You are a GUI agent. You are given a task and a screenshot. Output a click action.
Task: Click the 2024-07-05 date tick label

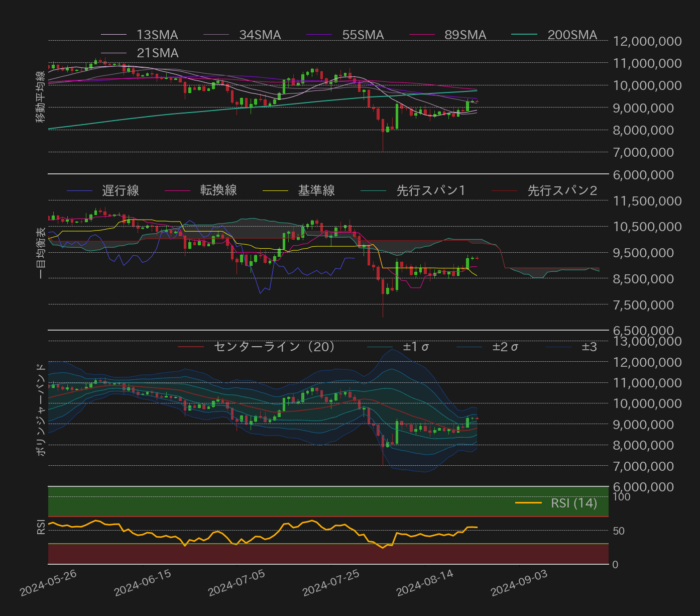pyautogui.click(x=237, y=583)
